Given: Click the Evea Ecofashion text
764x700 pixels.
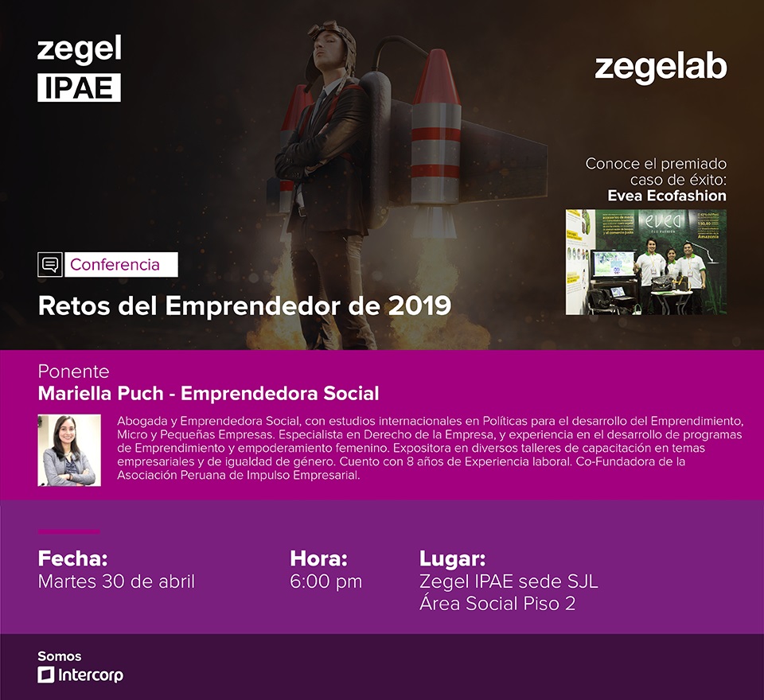Looking at the screenshot, I should 667,196.
